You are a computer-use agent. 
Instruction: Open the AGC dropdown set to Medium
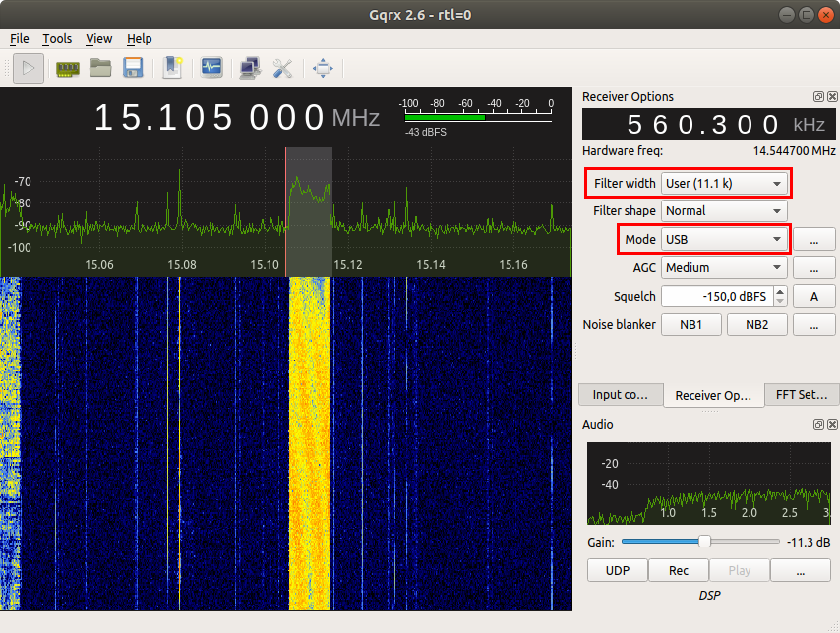click(x=724, y=267)
